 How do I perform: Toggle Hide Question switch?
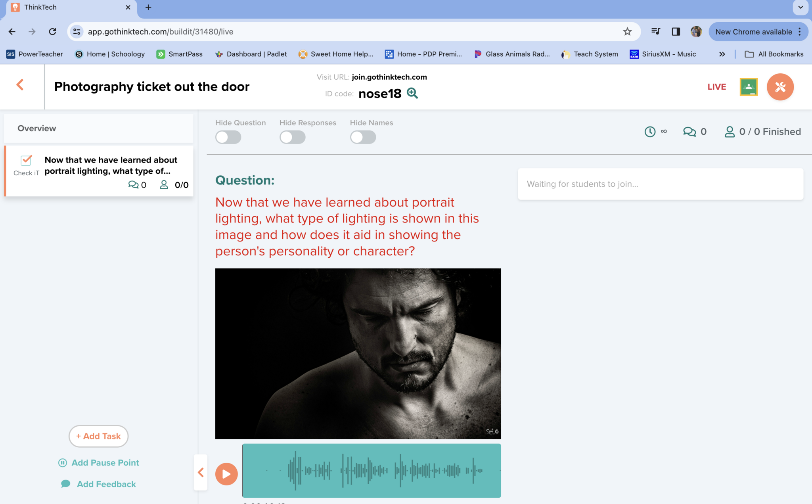pyautogui.click(x=228, y=137)
